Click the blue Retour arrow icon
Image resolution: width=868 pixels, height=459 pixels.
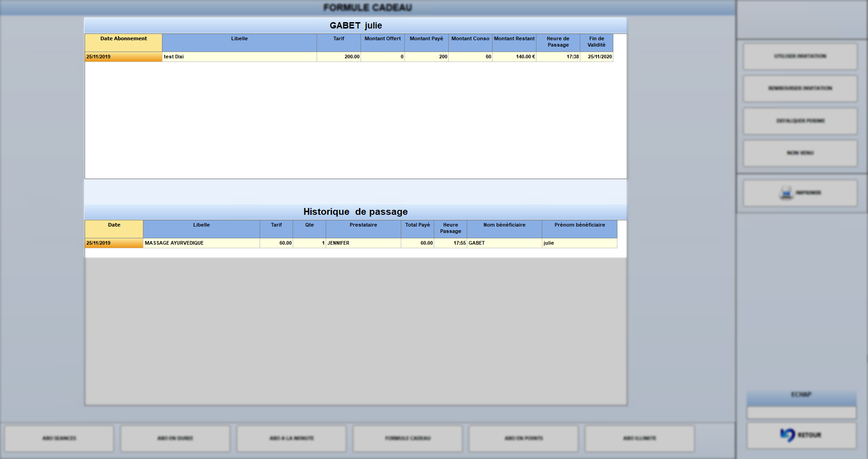click(x=787, y=435)
